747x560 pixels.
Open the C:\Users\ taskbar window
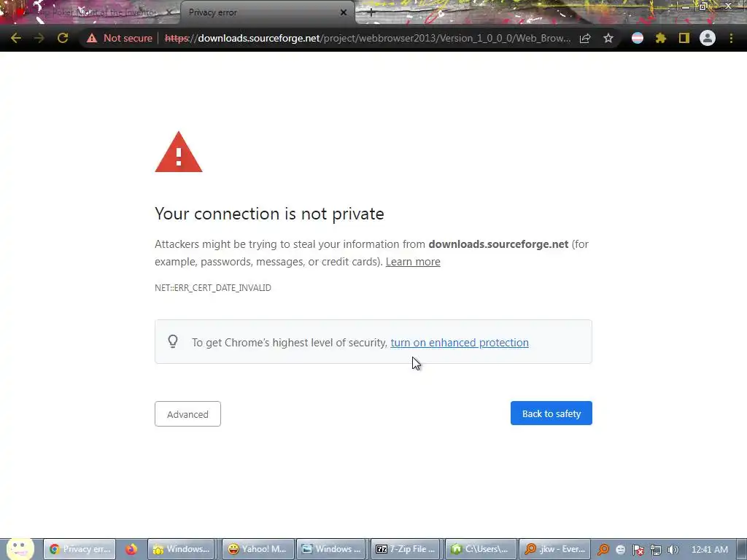[481, 549]
